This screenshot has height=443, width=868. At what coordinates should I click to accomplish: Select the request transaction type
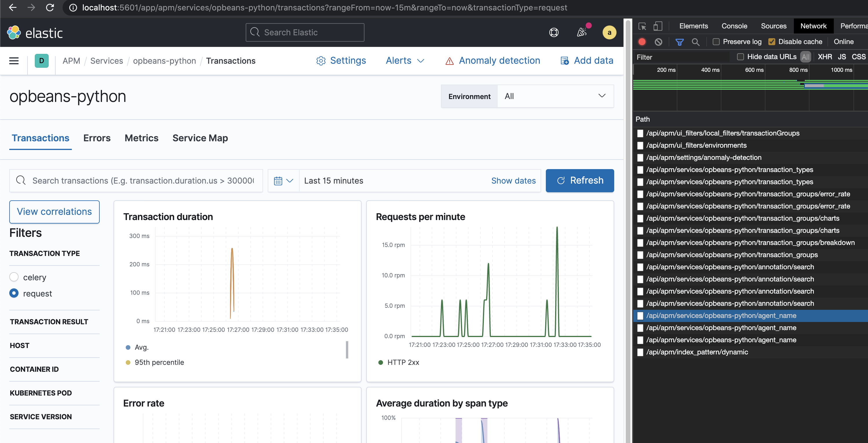(14, 293)
